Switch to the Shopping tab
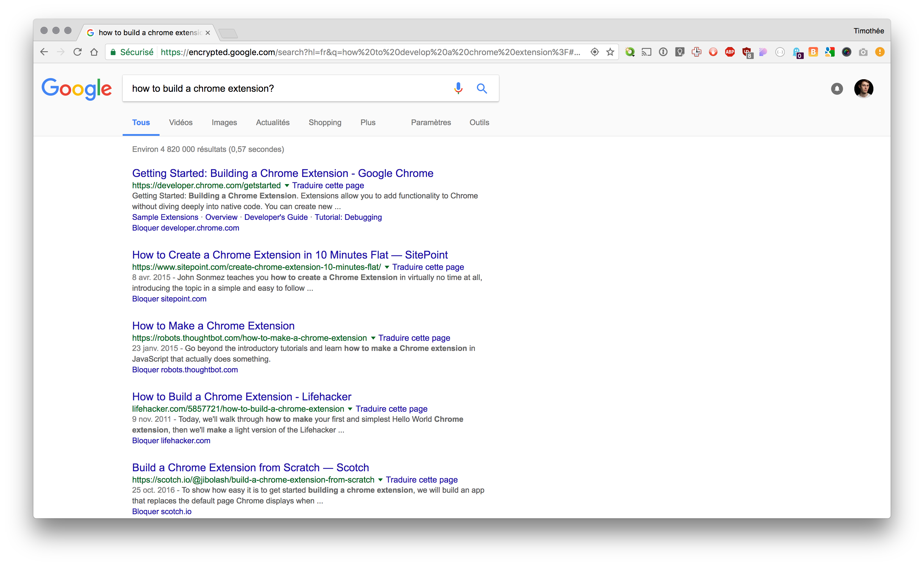The width and height of the screenshot is (924, 566). point(325,122)
